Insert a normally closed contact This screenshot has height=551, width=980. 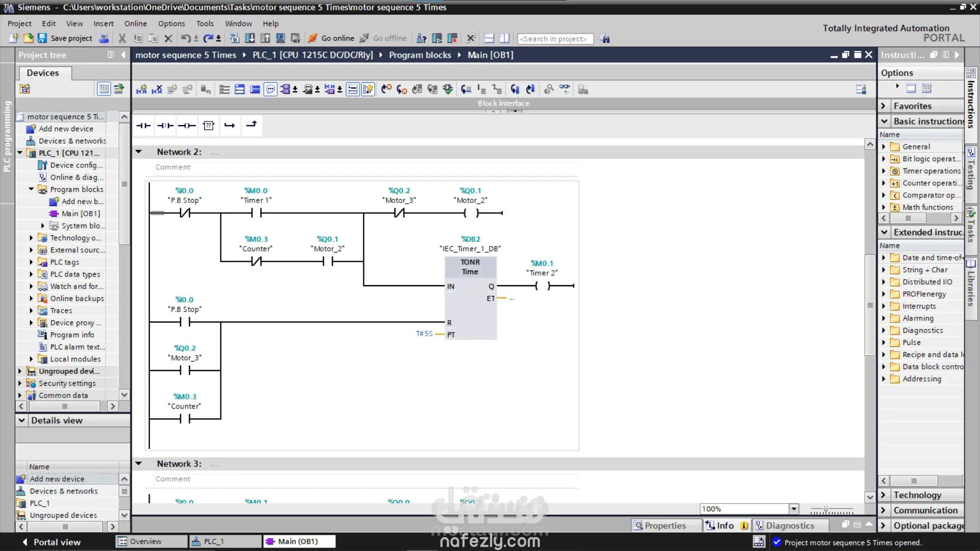tap(165, 126)
